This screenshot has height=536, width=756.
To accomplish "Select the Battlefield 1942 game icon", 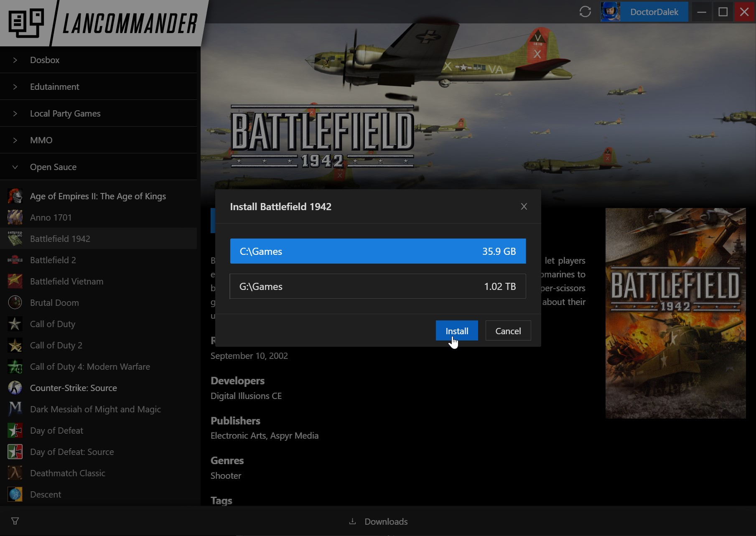I will click(15, 239).
